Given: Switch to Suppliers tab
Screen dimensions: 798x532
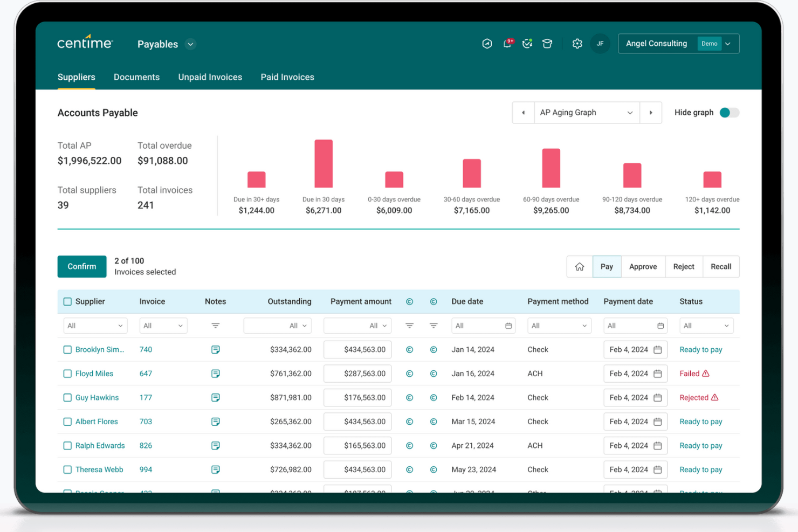Looking at the screenshot, I should point(77,77).
